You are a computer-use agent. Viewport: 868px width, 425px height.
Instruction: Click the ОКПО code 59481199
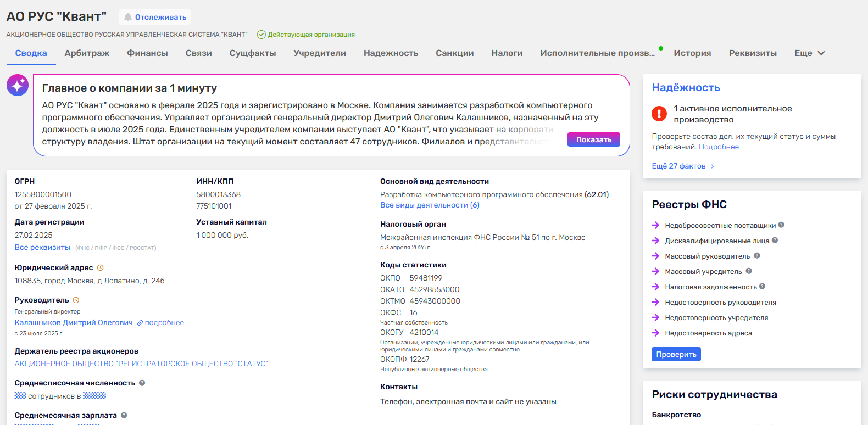point(426,278)
